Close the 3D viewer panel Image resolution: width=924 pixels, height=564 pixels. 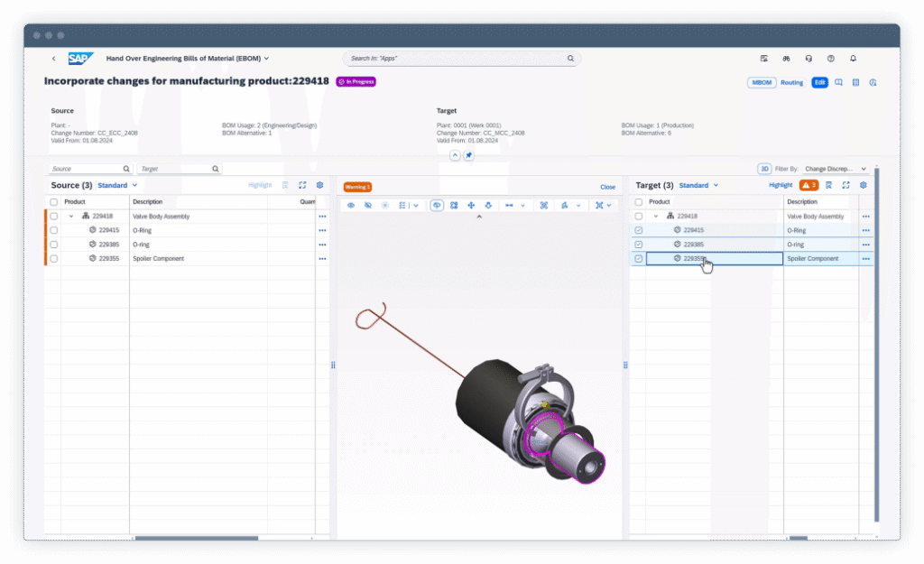(607, 187)
